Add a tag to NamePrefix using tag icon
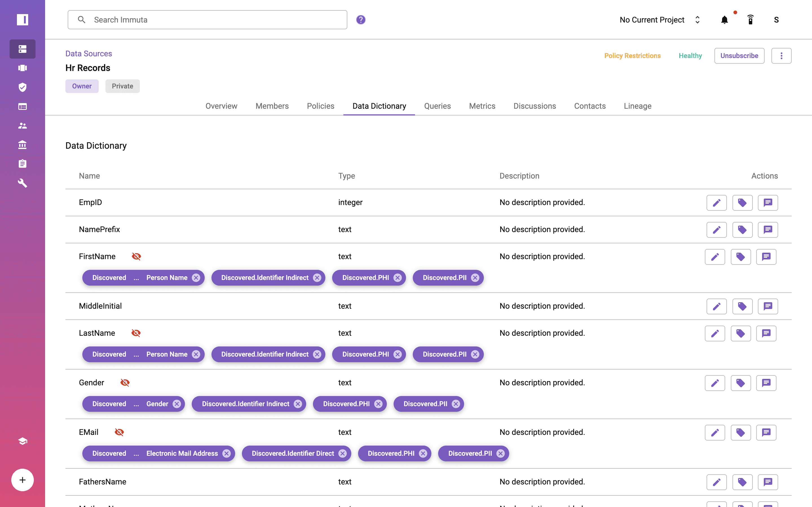Image resolution: width=812 pixels, height=507 pixels. click(742, 230)
